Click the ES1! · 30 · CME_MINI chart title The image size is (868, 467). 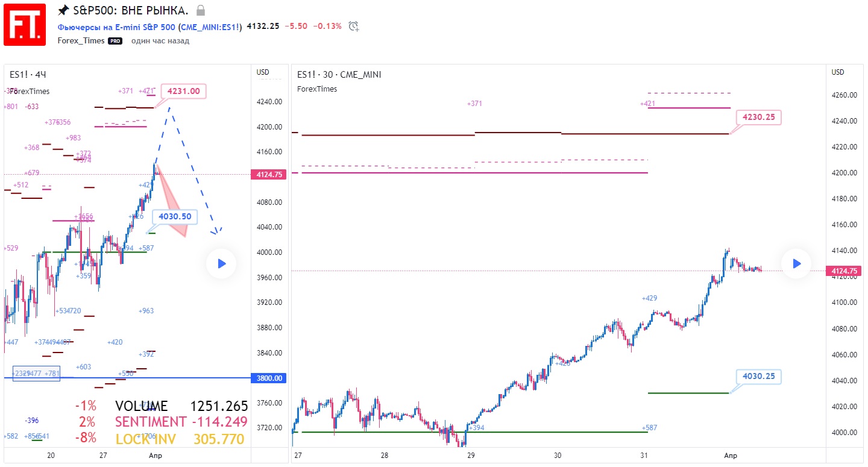tap(339, 75)
